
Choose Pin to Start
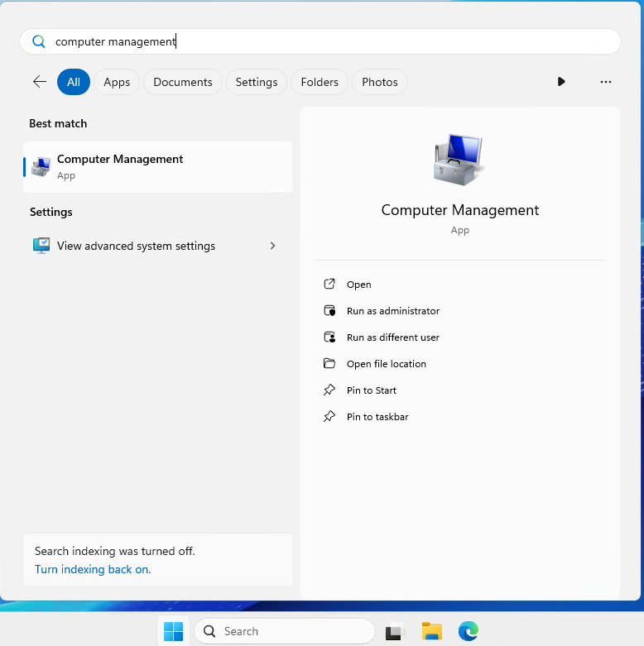pyautogui.click(x=372, y=390)
